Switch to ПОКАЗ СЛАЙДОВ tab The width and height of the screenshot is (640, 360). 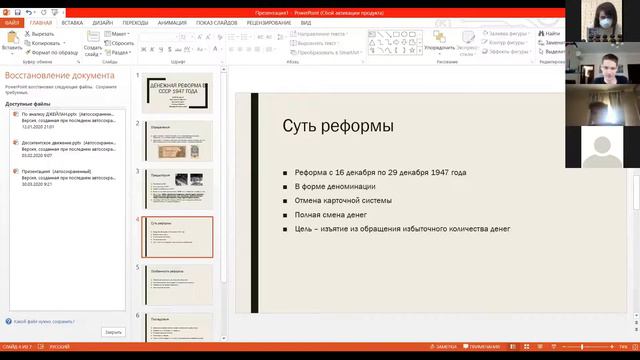216,23
